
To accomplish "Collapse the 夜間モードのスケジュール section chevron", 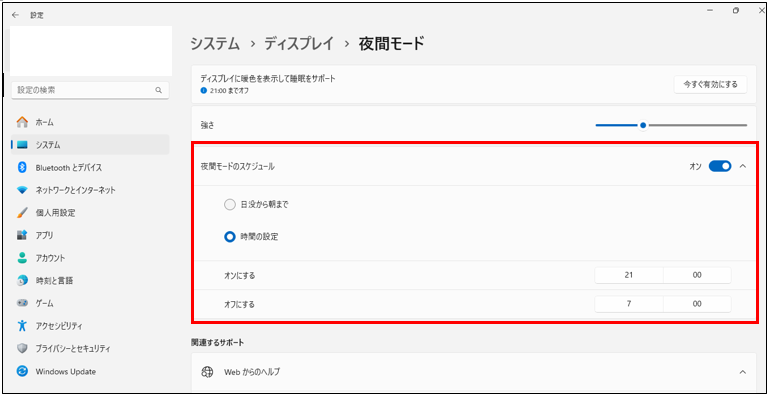I will click(x=743, y=166).
